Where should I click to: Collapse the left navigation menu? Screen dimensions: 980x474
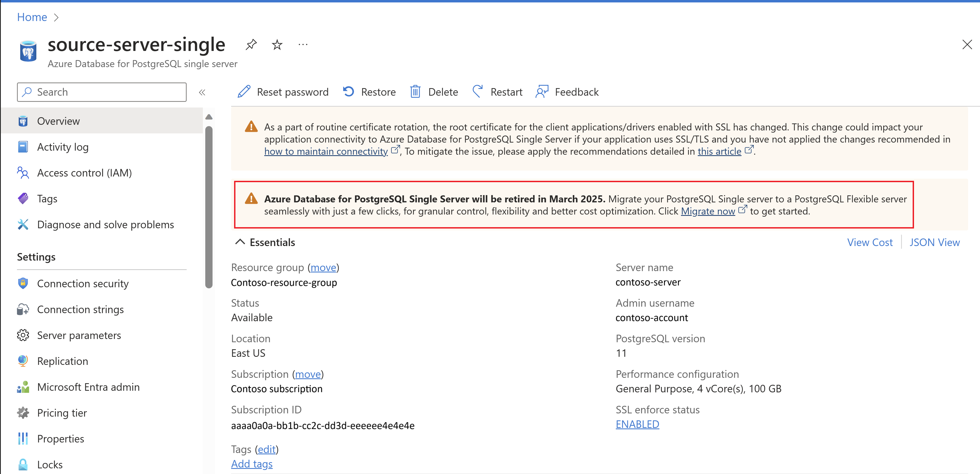click(x=202, y=92)
